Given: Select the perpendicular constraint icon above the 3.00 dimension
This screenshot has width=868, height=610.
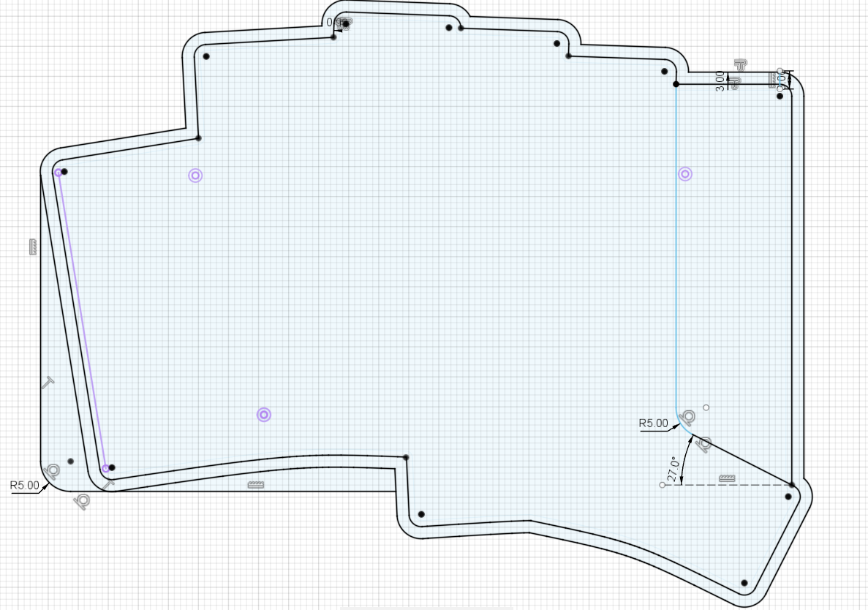Looking at the screenshot, I should tap(740, 64).
